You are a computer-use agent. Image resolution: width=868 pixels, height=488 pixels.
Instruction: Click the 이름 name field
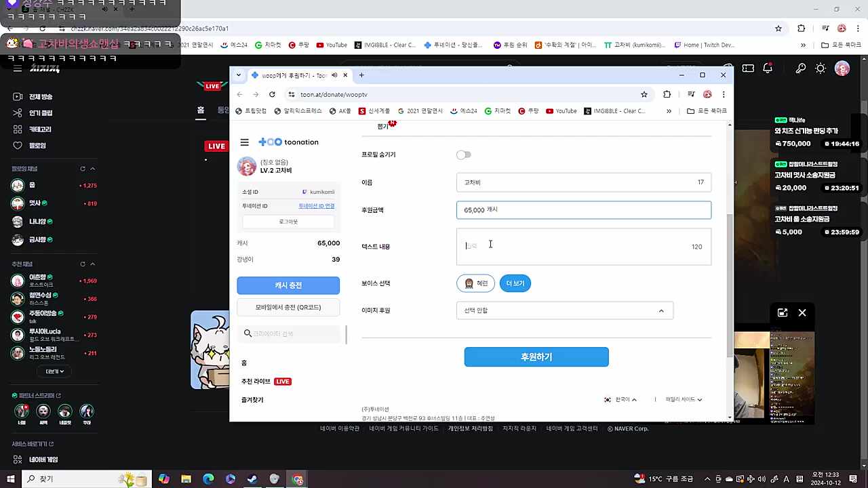tap(584, 182)
